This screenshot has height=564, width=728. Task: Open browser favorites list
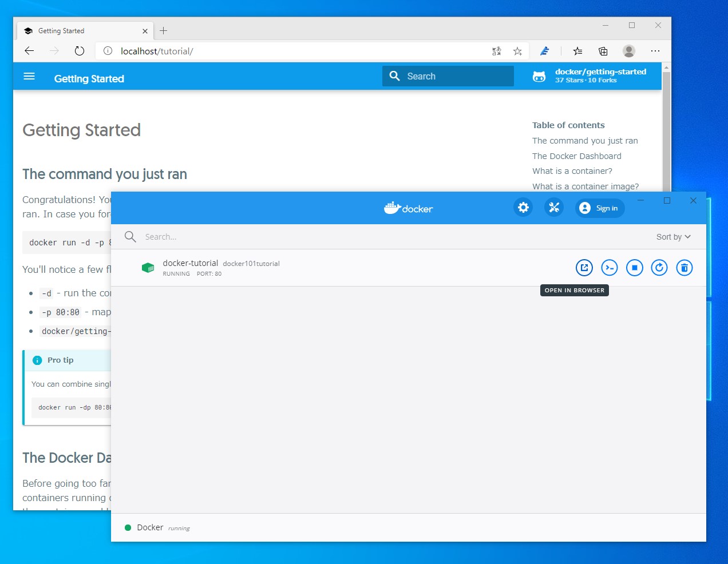click(578, 51)
